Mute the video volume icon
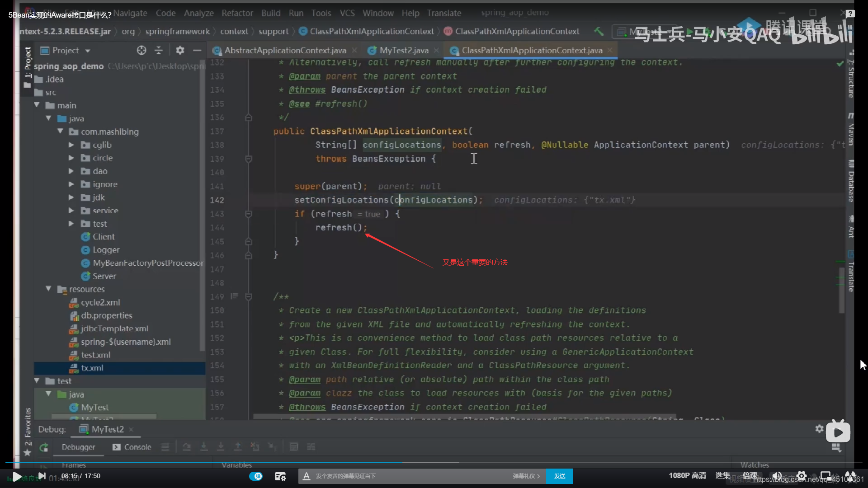 click(777, 476)
